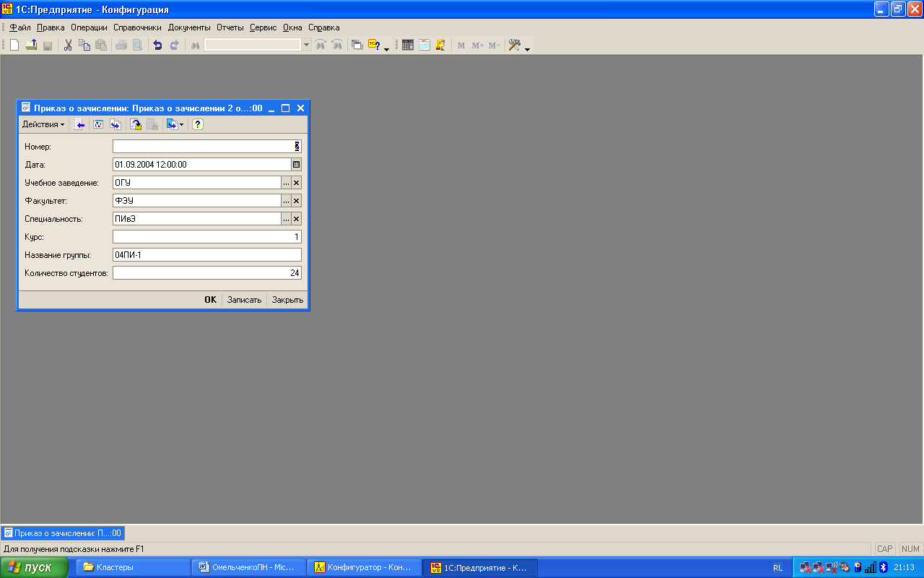The width and height of the screenshot is (924, 578).
Task: Click the Номер input field
Action: 207,146
